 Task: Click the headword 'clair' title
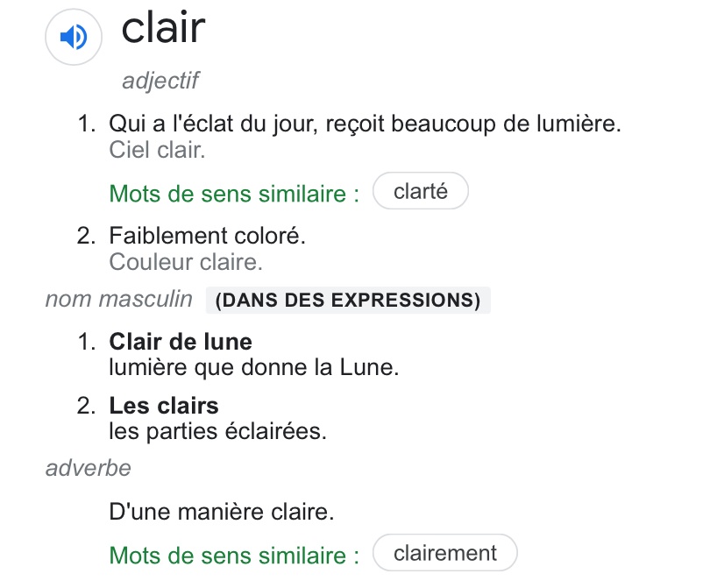pyautogui.click(x=163, y=28)
